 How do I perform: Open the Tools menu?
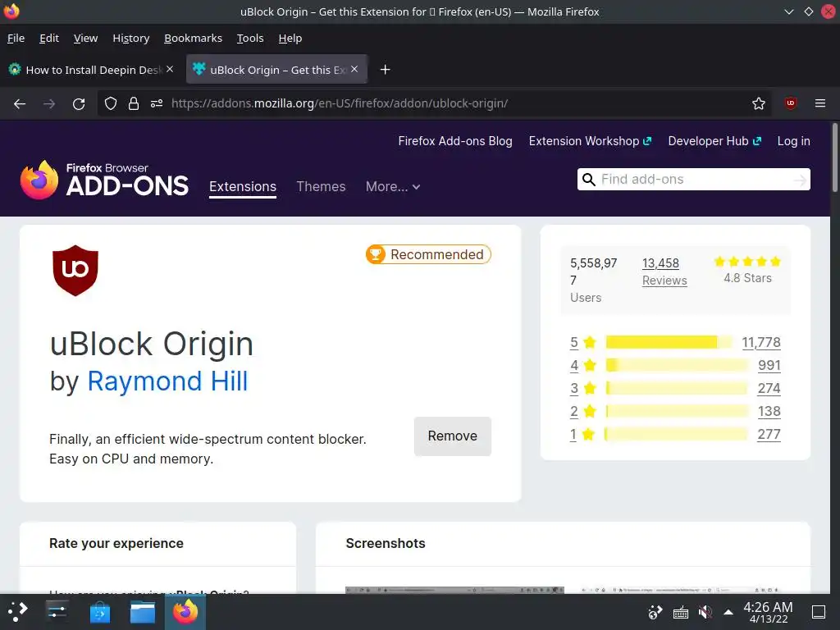click(250, 38)
